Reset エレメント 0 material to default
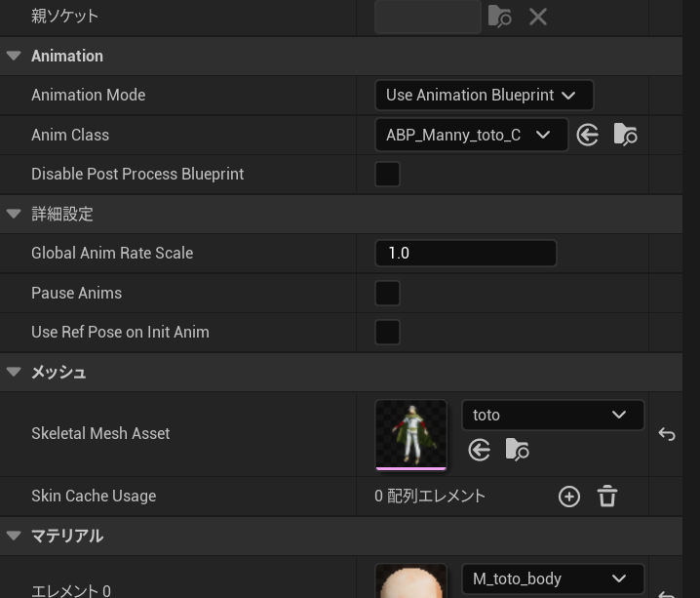Screen dimensions: 700x598 tap(667, 594)
